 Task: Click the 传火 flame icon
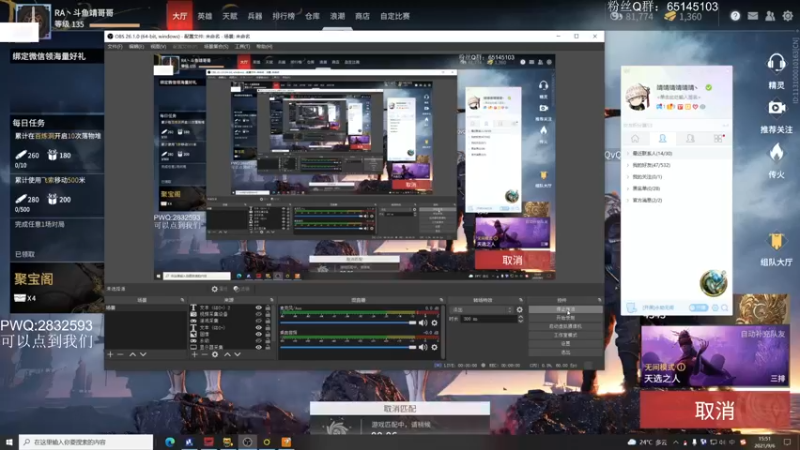[776, 152]
